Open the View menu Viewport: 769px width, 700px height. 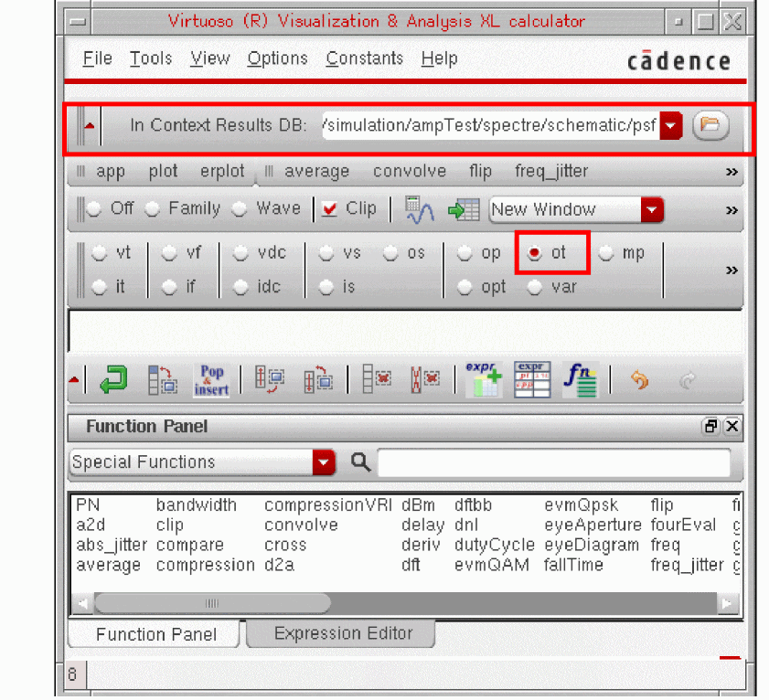click(x=210, y=58)
